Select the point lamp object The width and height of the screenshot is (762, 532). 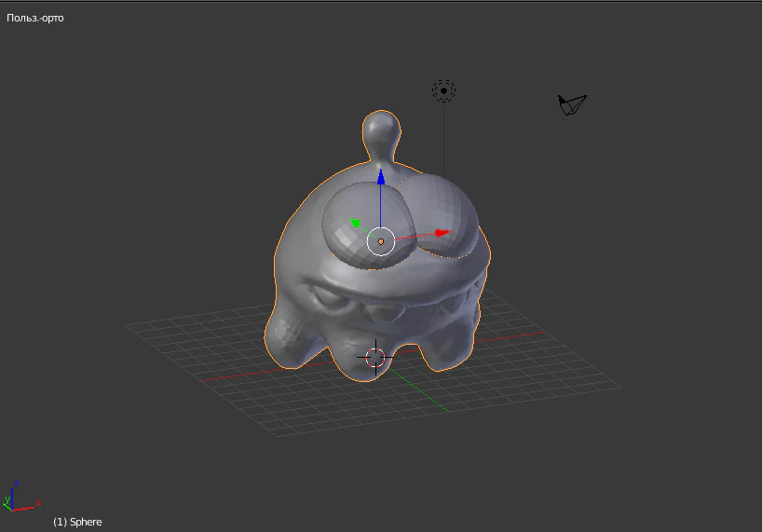coord(443,91)
